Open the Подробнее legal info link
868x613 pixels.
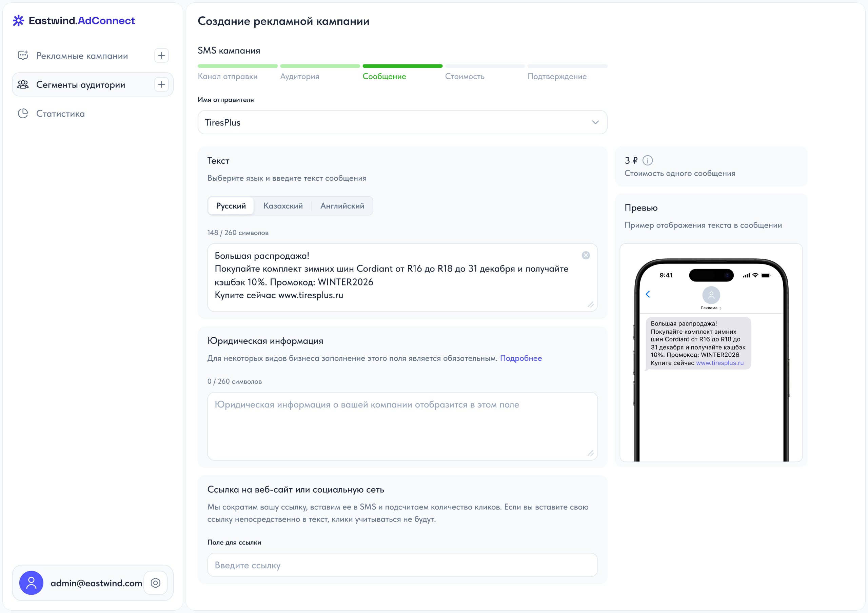coord(520,358)
